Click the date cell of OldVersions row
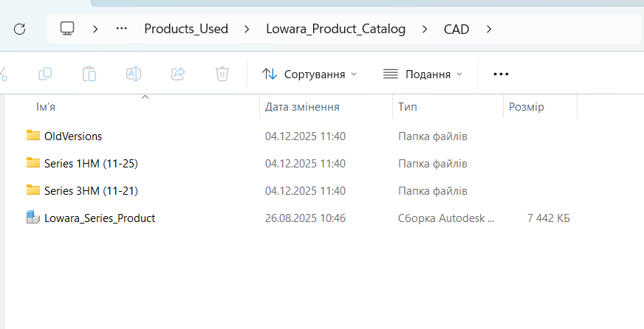Viewport: 644px width, 329px height. point(305,136)
